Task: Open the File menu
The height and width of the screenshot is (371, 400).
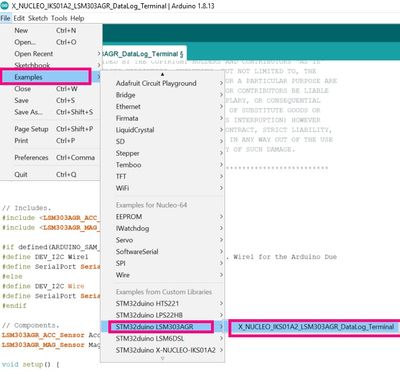Action: click(5, 18)
